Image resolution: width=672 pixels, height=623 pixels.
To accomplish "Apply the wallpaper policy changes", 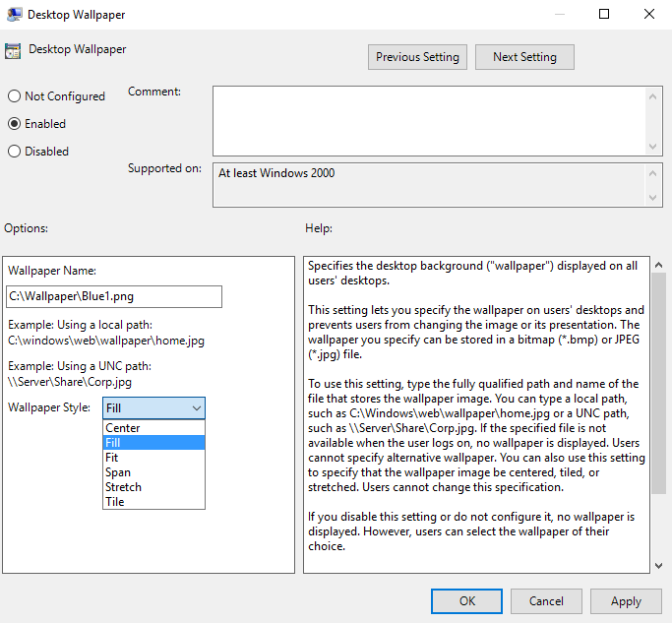I will click(x=626, y=601).
